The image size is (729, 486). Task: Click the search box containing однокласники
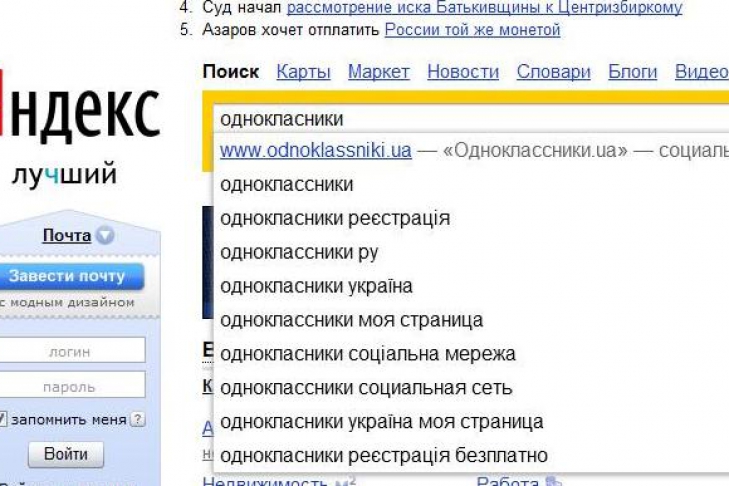click(470, 118)
